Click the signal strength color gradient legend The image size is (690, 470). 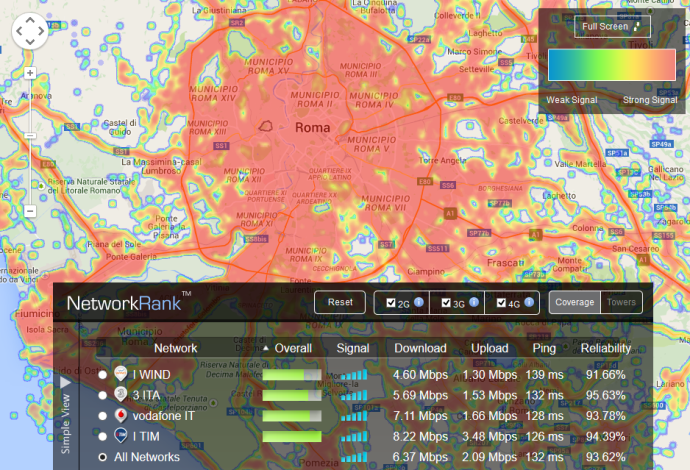pyautogui.click(x=612, y=65)
